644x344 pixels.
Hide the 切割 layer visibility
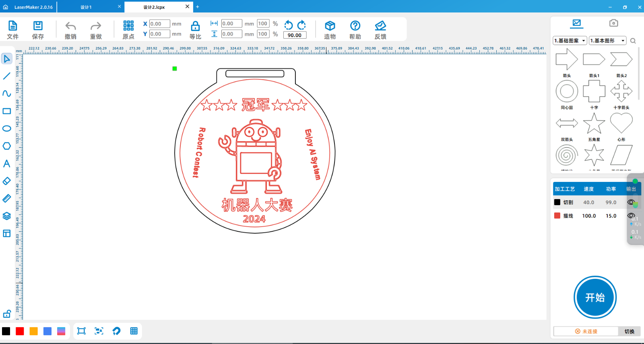pos(631,202)
